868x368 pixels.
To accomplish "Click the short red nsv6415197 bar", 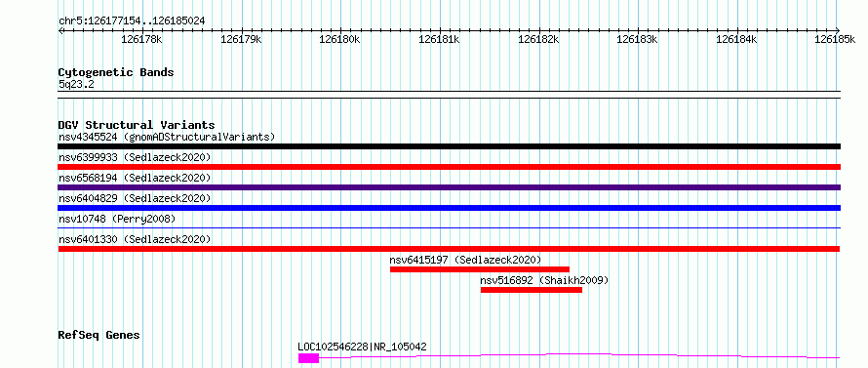I will point(480,269).
